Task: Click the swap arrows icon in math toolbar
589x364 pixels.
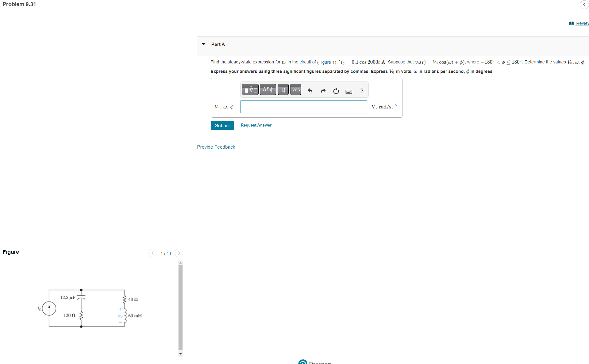Action: click(283, 89)
